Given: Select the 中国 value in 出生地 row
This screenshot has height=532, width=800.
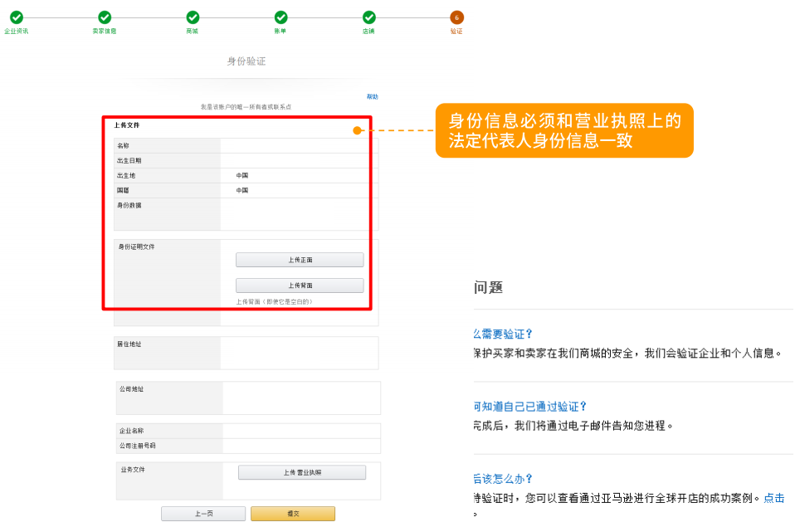Looking at the screenshot, I should [241, 175].
